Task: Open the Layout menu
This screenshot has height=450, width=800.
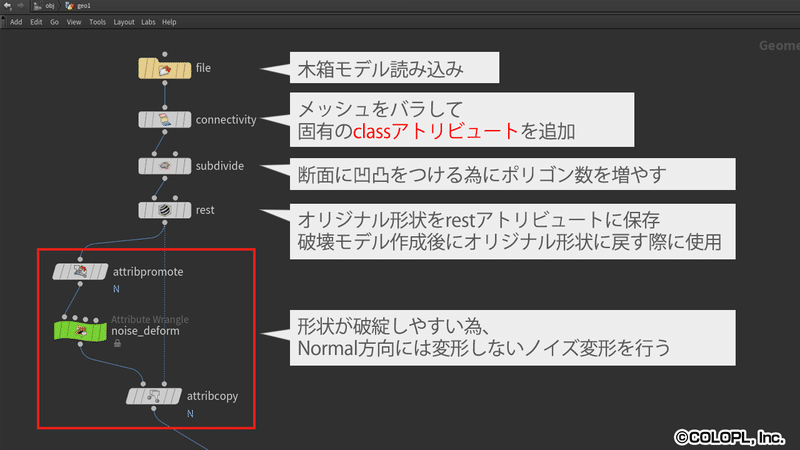Action: click(124, 22)
